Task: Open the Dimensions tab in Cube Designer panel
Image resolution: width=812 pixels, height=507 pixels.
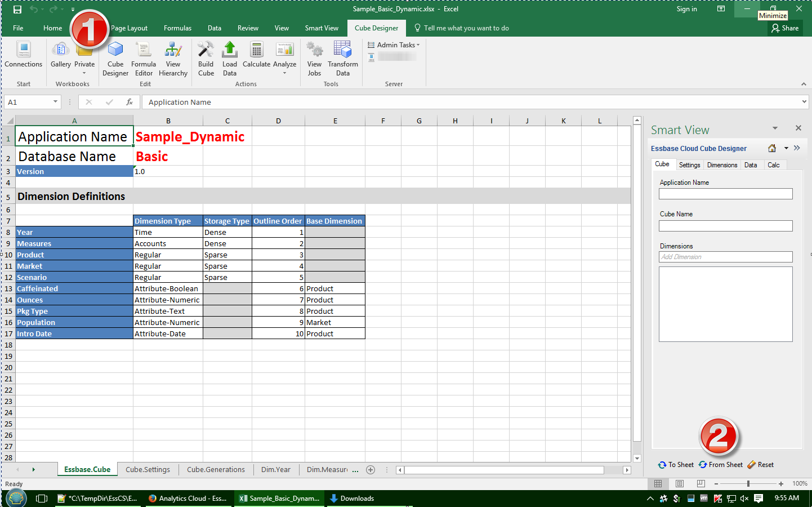Action: click(722, 165)
